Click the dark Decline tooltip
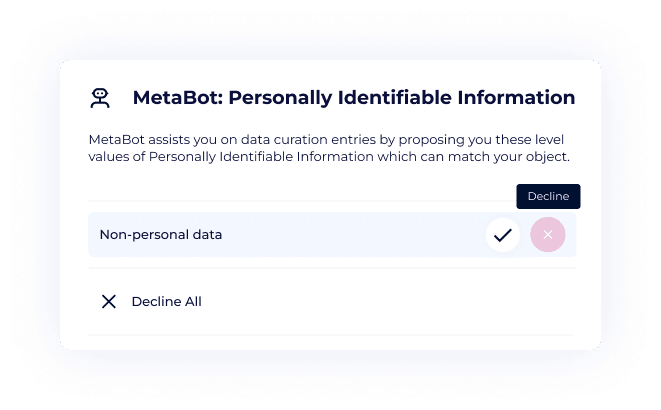This screenshot has height=410, width=661. click(548, 196)
